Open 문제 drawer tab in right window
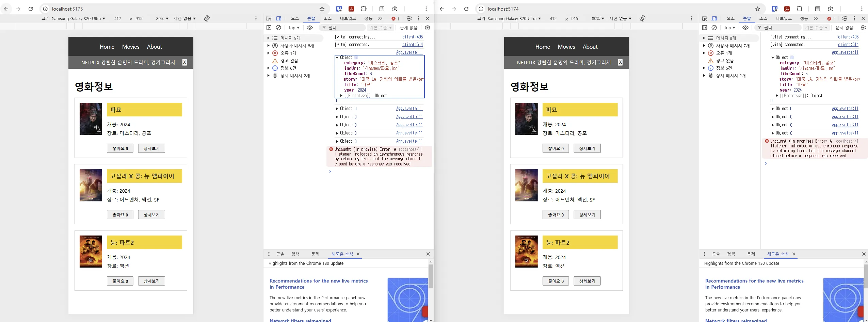This screenshot has width=868, height=322. point(751,254)
